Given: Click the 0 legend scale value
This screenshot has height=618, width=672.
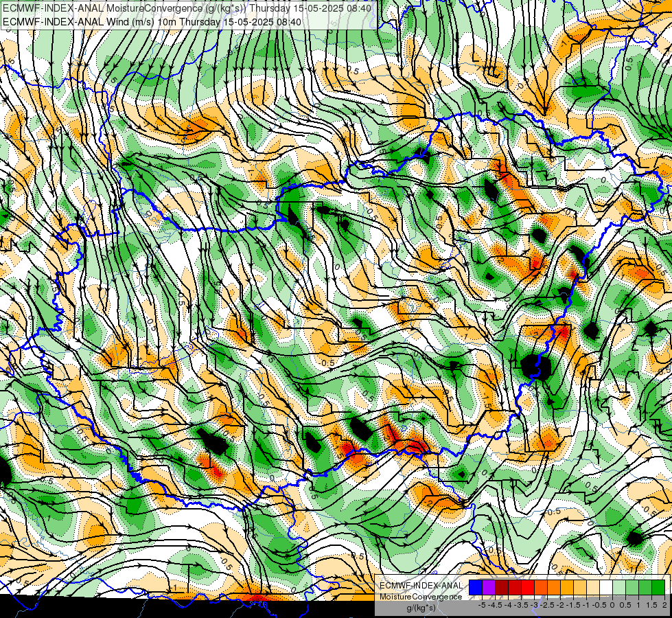Looking at the screenshot, I should (612, 605).
